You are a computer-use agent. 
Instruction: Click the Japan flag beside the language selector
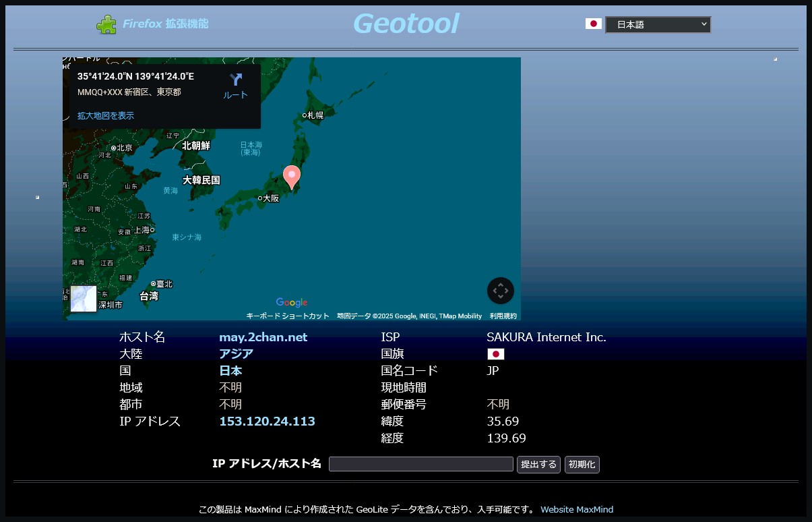[x=593, y=24]
